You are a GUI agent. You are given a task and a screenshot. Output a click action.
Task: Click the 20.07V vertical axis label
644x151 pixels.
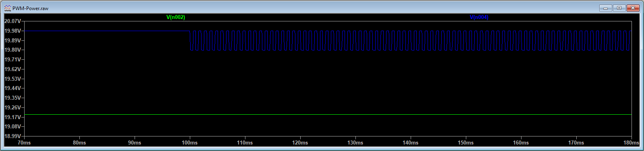tap(12, 21)
